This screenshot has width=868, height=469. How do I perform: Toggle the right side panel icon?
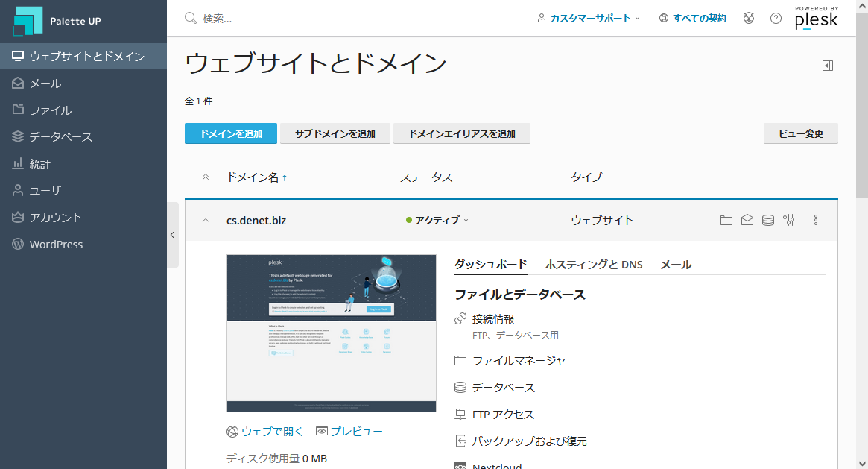coord(828,66)
